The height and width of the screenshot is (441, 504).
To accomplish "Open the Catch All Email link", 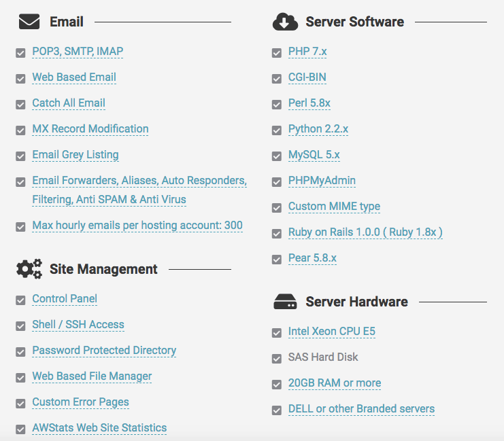I will (69, 103).
